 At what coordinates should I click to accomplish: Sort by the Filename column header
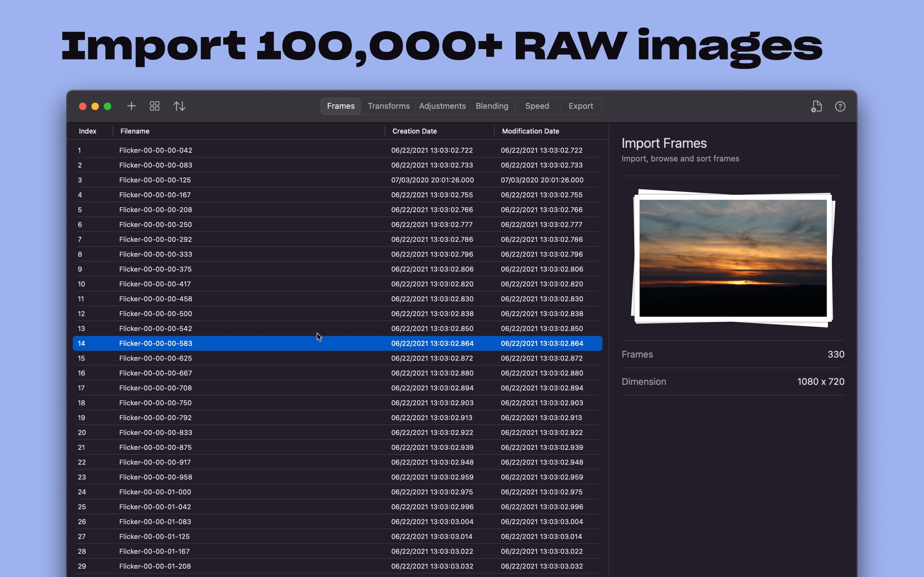pos(135,131)
